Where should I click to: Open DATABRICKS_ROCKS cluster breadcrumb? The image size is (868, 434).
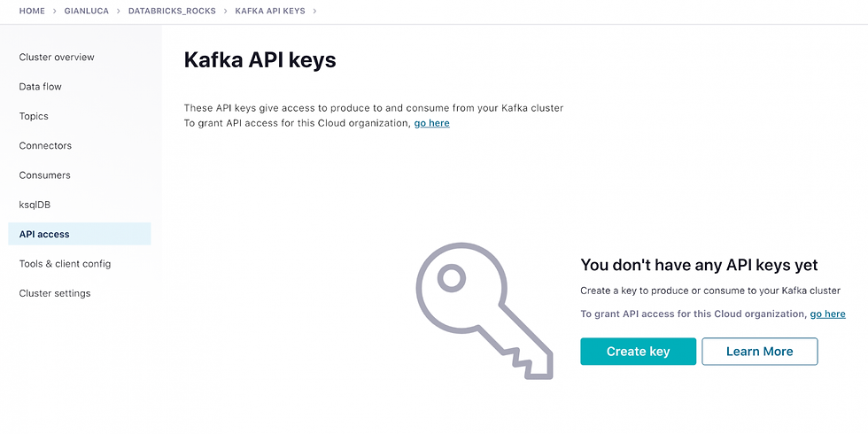[172, 11]
